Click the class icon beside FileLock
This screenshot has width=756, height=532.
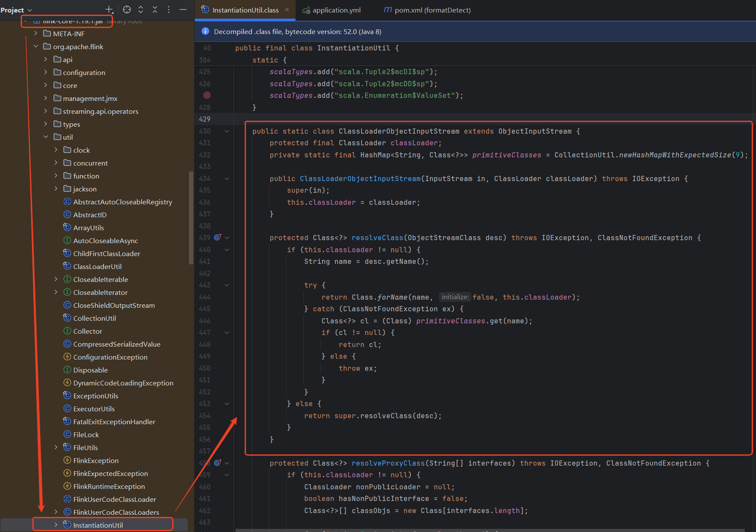click(67, 434)
